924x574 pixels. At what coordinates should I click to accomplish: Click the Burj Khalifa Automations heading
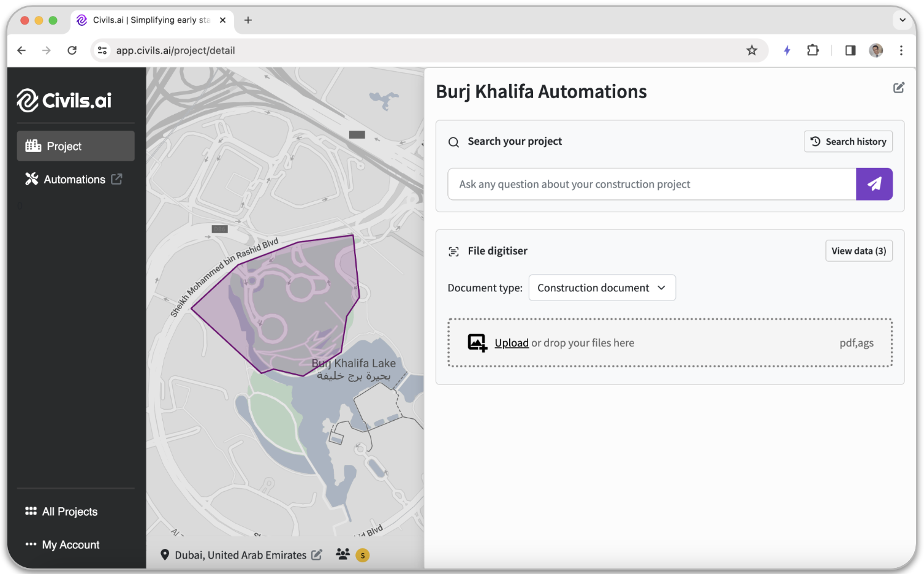541,91
